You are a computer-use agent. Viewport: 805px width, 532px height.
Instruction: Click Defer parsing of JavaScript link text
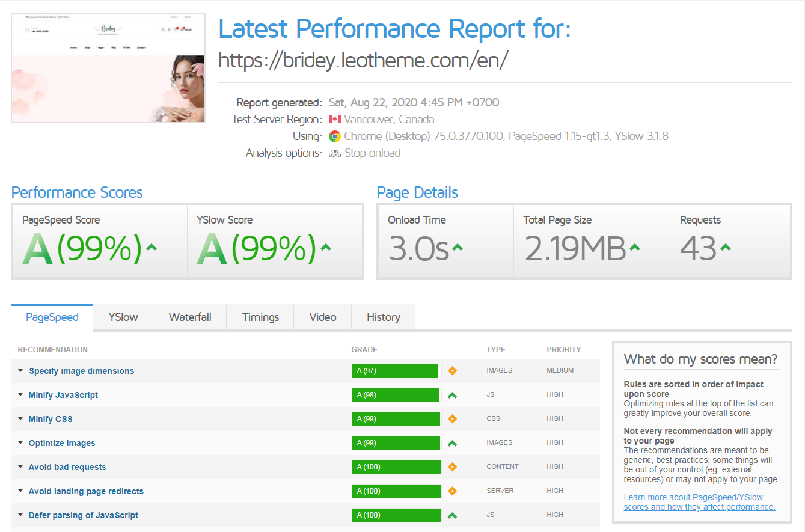(x=84, y=515)
